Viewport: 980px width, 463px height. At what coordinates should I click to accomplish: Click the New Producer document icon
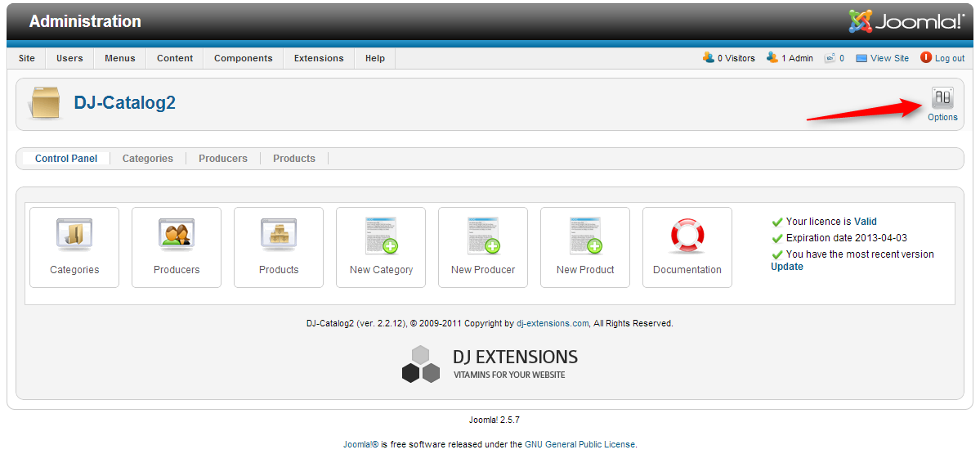point(483,236)
